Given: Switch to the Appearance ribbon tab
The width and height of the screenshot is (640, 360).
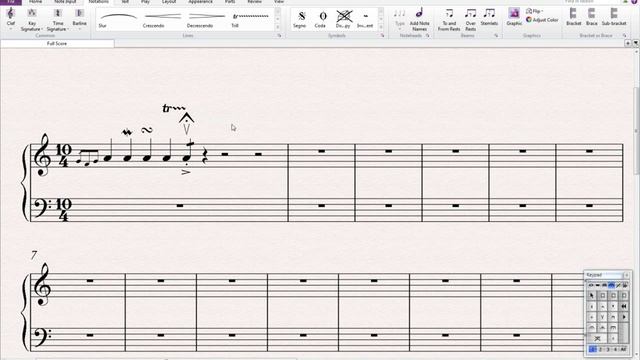Looking at the screenshot, I should (200, 2).
